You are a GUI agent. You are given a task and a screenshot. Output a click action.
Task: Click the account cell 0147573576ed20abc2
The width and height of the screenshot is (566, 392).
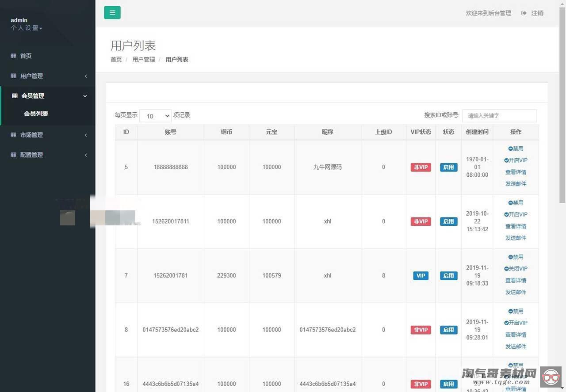pyautogui.click(x=171, y=330)
